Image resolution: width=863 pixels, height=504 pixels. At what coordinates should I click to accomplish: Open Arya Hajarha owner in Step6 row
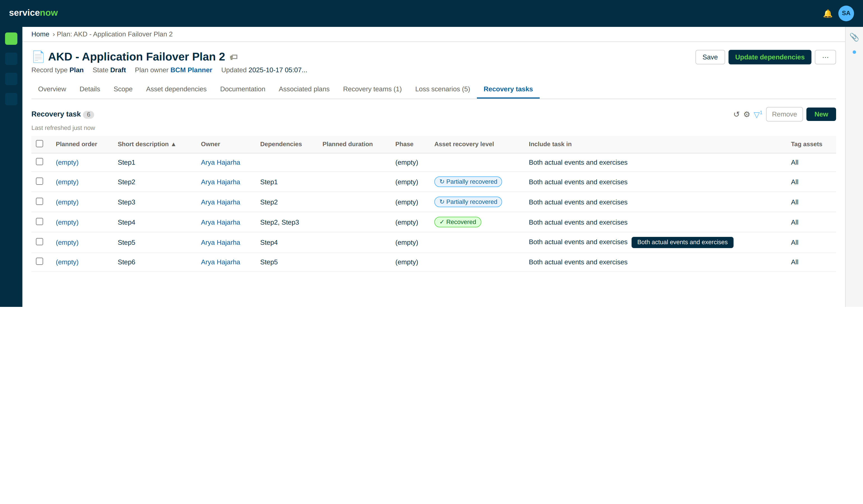pyautogui.click(x=221, y=262)
